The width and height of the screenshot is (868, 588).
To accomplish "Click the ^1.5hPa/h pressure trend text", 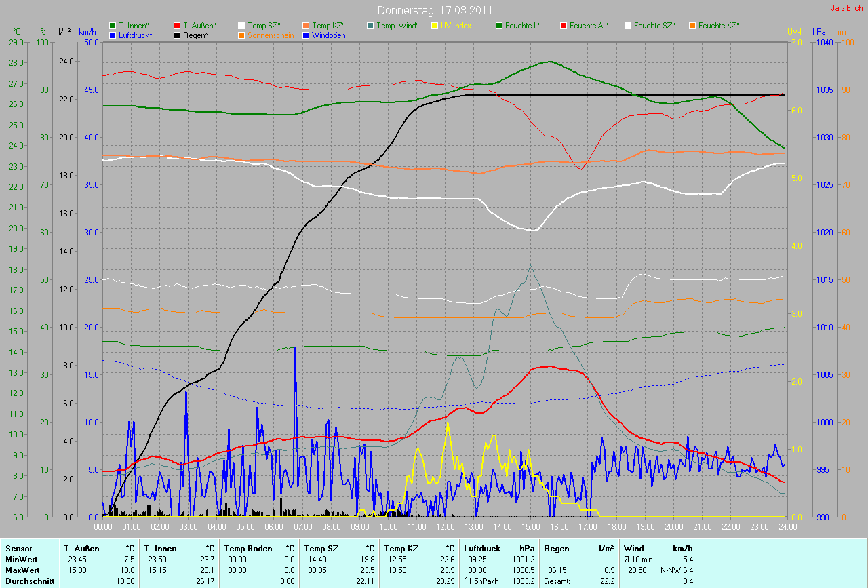I will 483,581.
